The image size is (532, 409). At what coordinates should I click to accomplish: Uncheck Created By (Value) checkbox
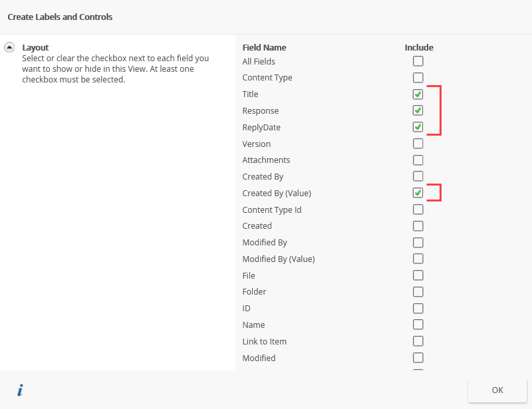tap(418, 193)
